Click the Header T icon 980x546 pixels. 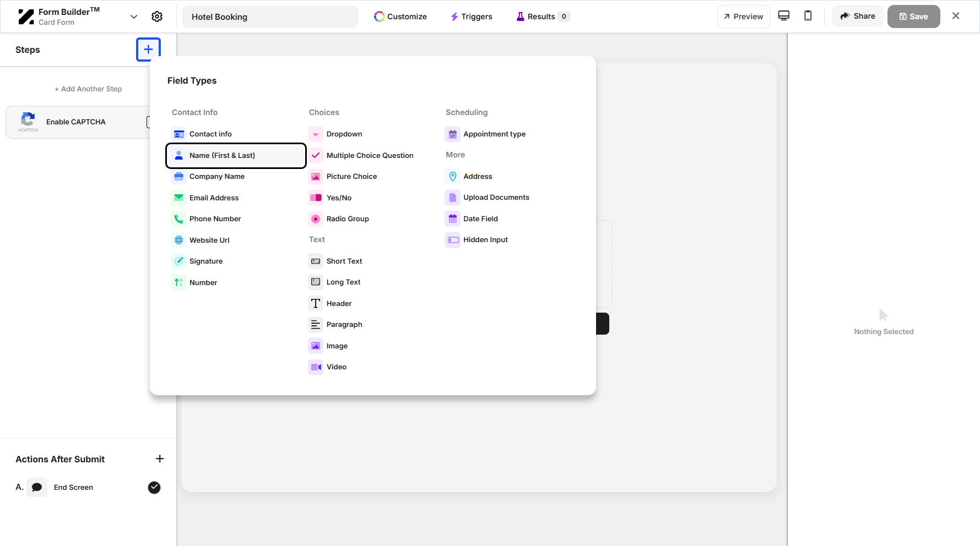pos(316,303)
